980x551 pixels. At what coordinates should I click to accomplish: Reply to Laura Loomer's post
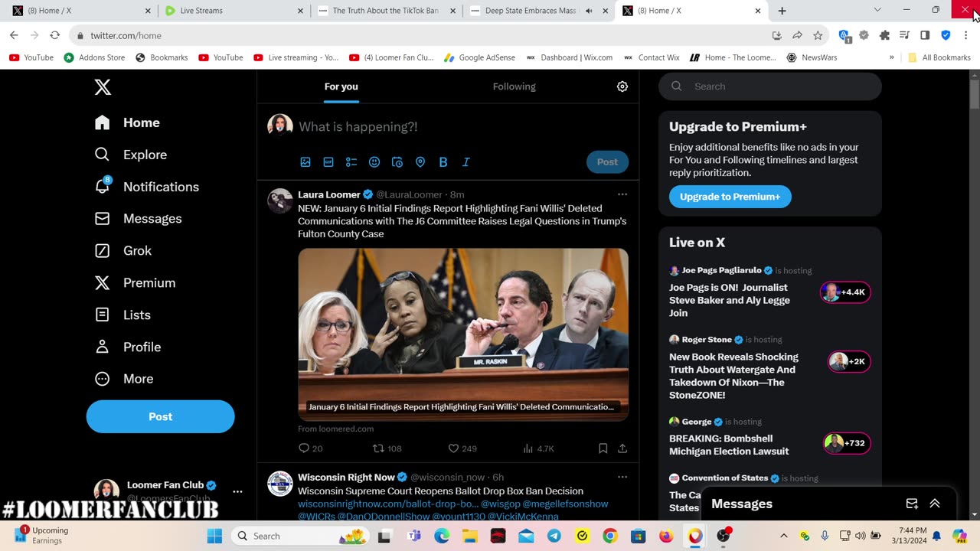(x=310, y=448)
